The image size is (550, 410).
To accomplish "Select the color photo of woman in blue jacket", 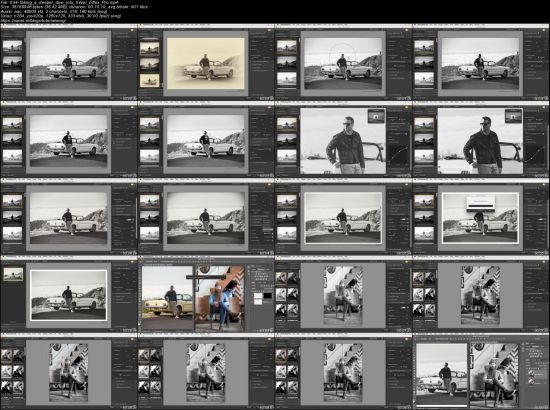I will (220, 298).
